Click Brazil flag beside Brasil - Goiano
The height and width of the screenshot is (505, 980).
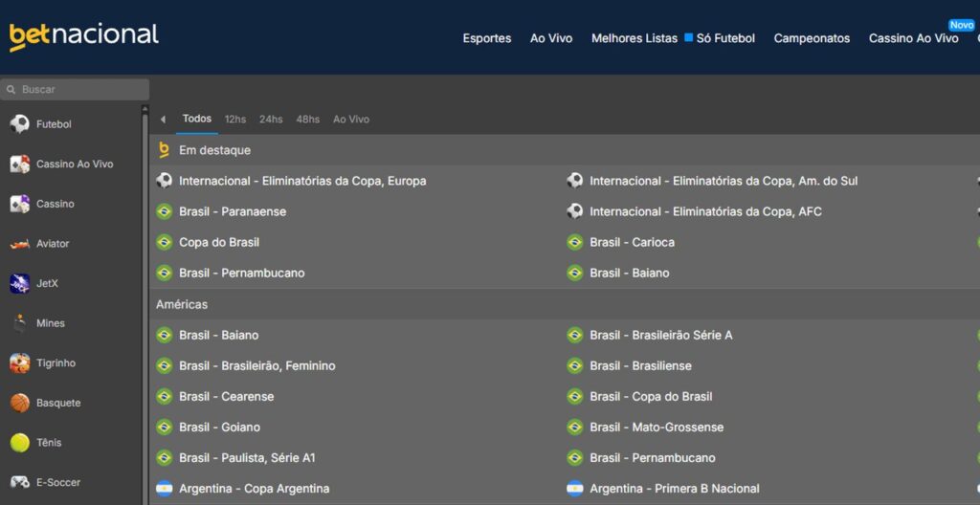(165, 427)
